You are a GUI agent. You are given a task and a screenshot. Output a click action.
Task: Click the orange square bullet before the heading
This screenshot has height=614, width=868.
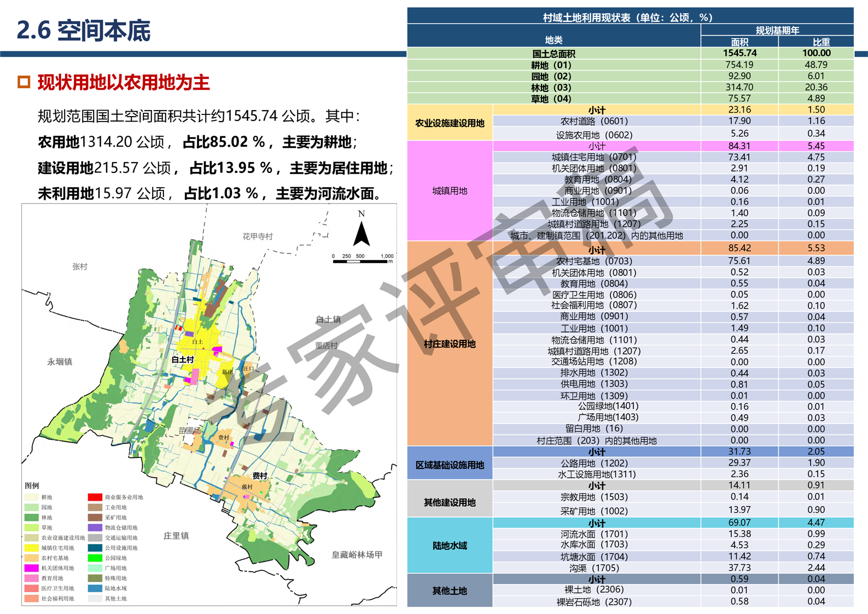(24, 82)
